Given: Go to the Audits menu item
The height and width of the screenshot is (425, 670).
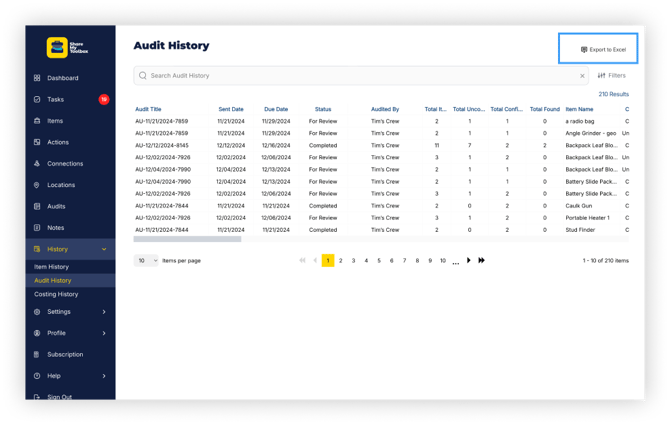Looking at the screenshot, I should [56, 206].
